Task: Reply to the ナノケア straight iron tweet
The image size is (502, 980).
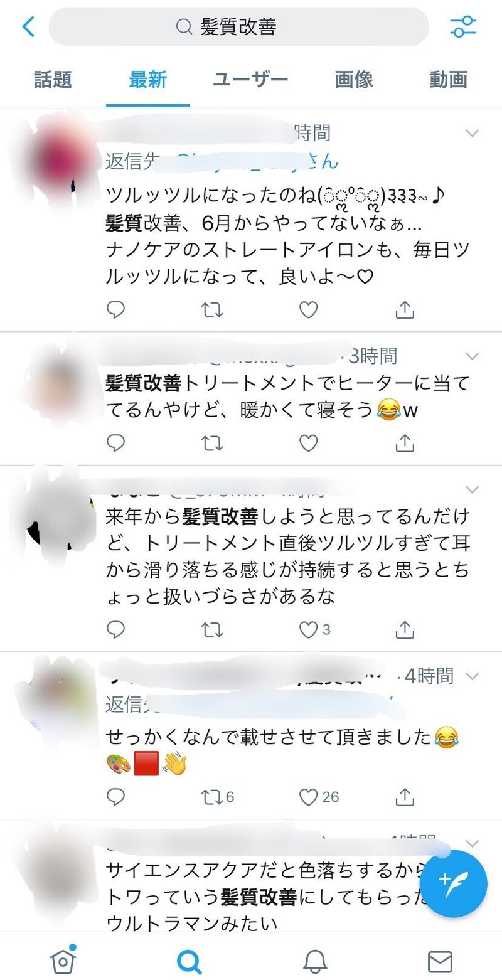Action: coord(116,309)
